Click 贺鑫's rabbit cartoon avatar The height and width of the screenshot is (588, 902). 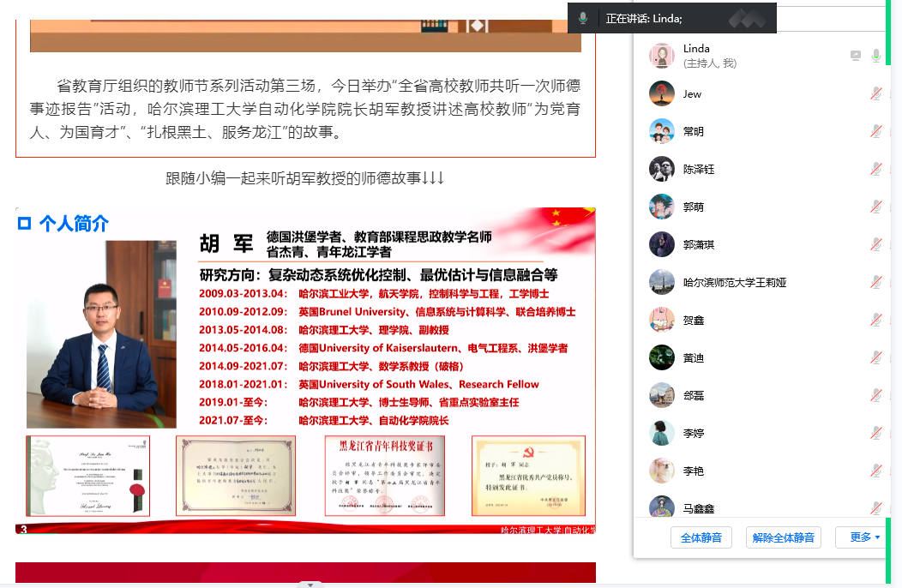coord(662,320)
